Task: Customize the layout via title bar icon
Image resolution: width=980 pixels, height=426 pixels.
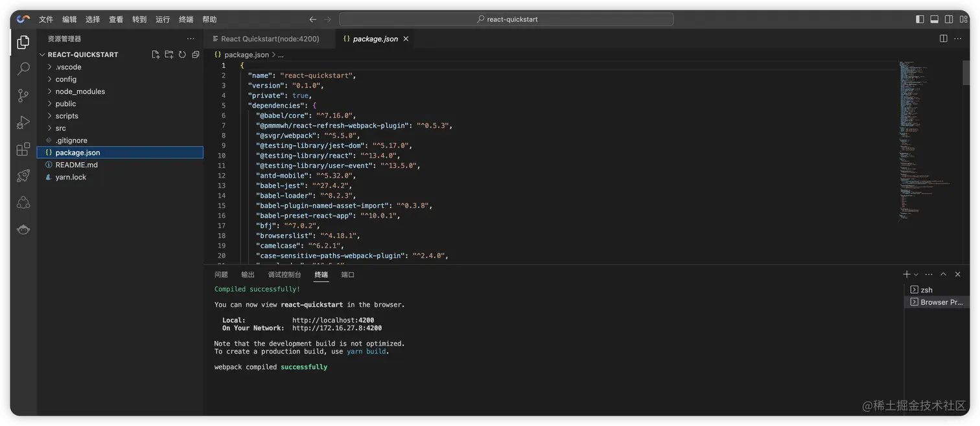Action: [963, 19]
